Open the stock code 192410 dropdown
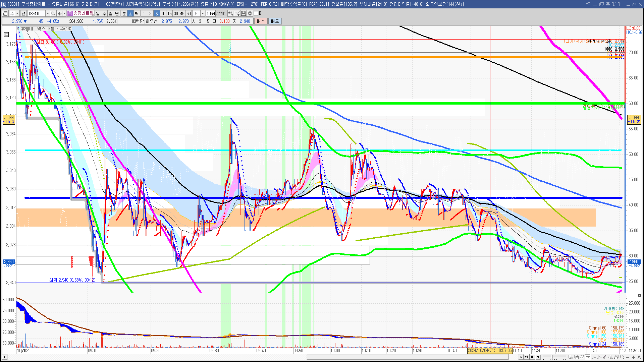The width and height of the screenshot is (644, 362). (48, 13)
